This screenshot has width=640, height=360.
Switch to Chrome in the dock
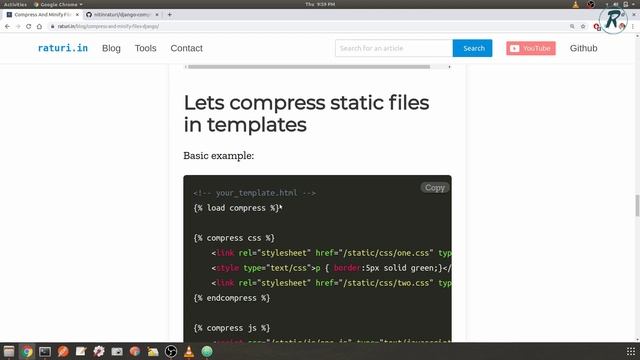coord(27,351)
